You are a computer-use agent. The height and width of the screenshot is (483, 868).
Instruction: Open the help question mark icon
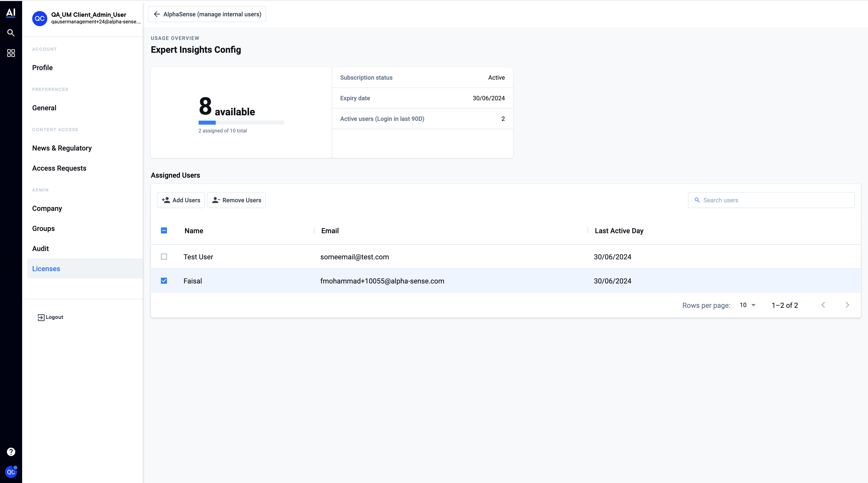tap(11, 452)
